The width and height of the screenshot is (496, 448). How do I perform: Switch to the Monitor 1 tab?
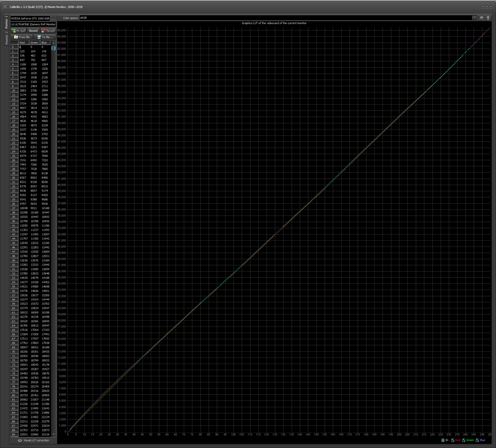[x=6, y=22]
